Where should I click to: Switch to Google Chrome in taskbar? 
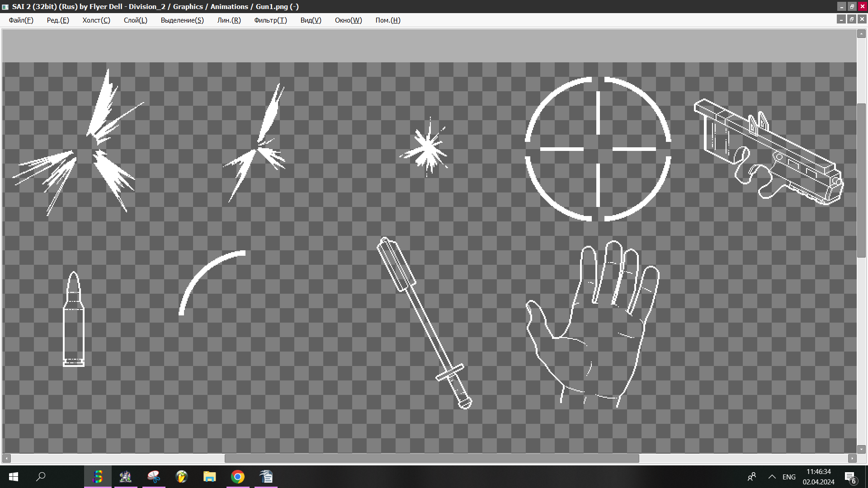[x=238, y=477]
